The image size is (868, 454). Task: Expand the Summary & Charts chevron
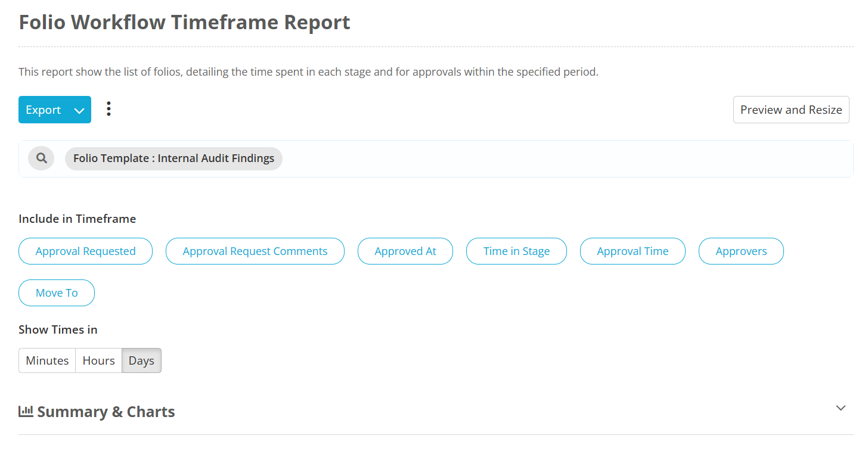click(x=841, y=408)
